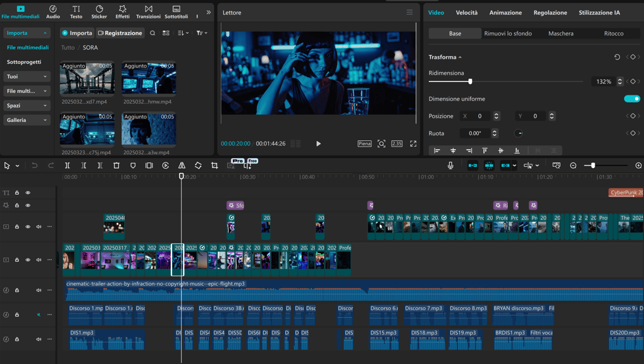Toggle the Dimensione uniforme switch
644x364 pixels.
point(631,99)
